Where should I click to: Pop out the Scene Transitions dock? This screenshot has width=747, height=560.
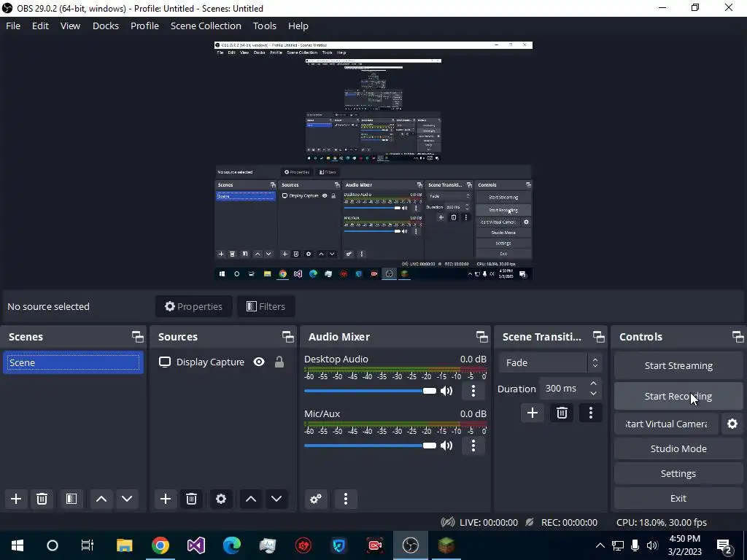[598, 337]
